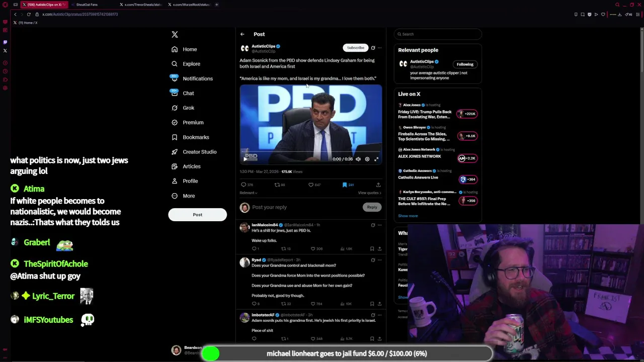644x362 pixels.
Task: Open Owen Shroyer Fireballs live stream
Action: 438,134
